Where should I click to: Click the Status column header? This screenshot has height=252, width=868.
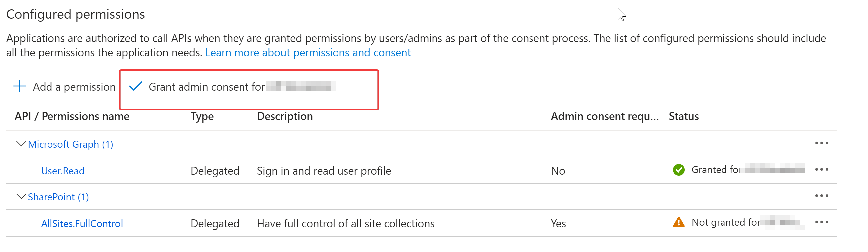coord(683,116)
